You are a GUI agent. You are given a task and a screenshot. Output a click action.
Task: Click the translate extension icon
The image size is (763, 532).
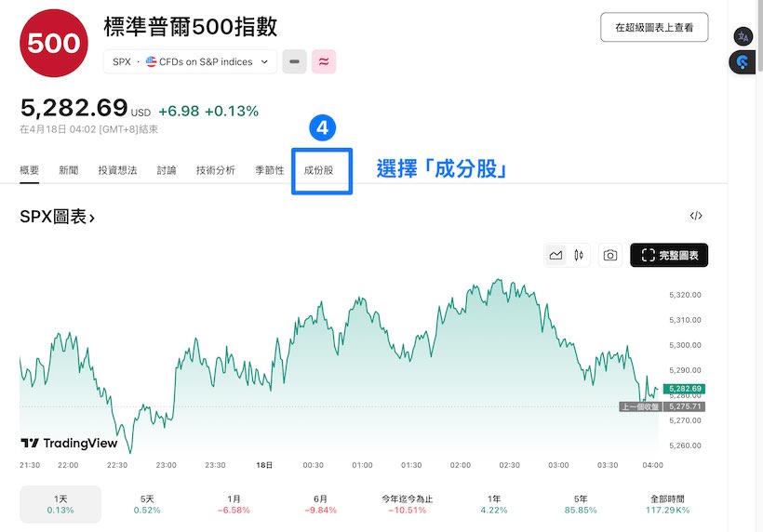[743, 36]
